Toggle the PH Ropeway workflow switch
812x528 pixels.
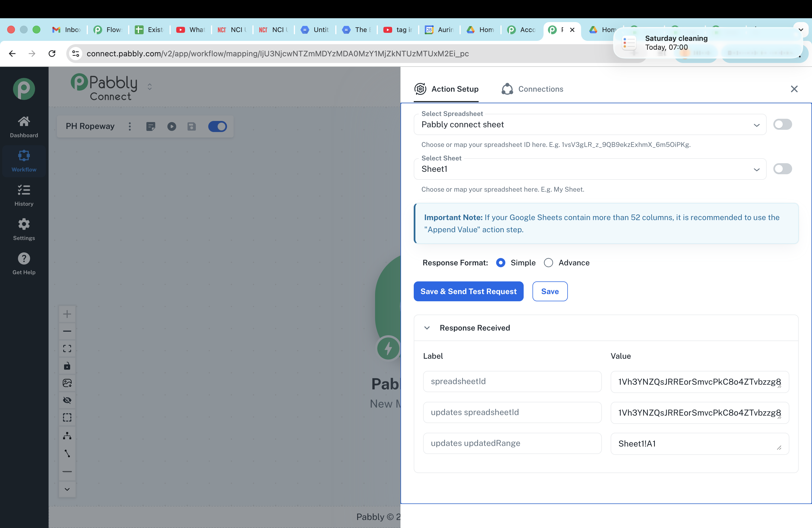tap(217, 126)
